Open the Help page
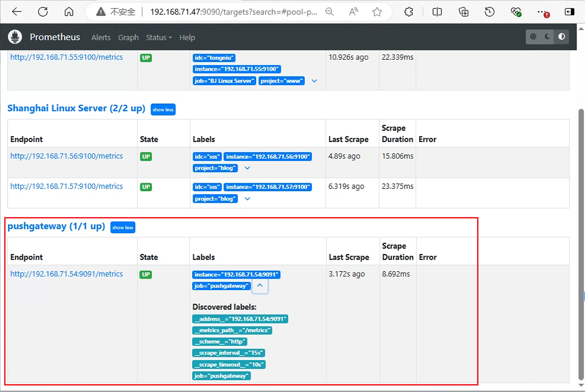The image size is (585, 392). (187, 37)
